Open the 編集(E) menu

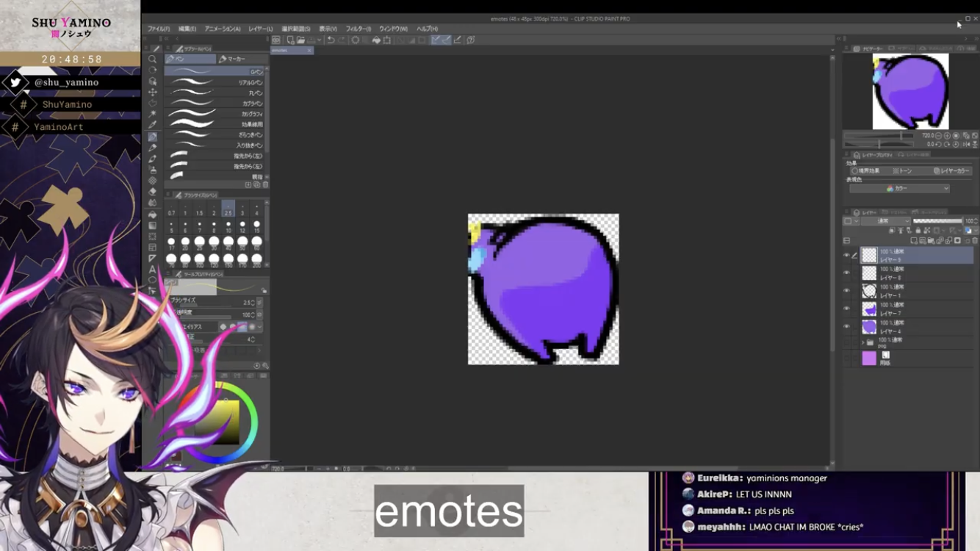187,29
